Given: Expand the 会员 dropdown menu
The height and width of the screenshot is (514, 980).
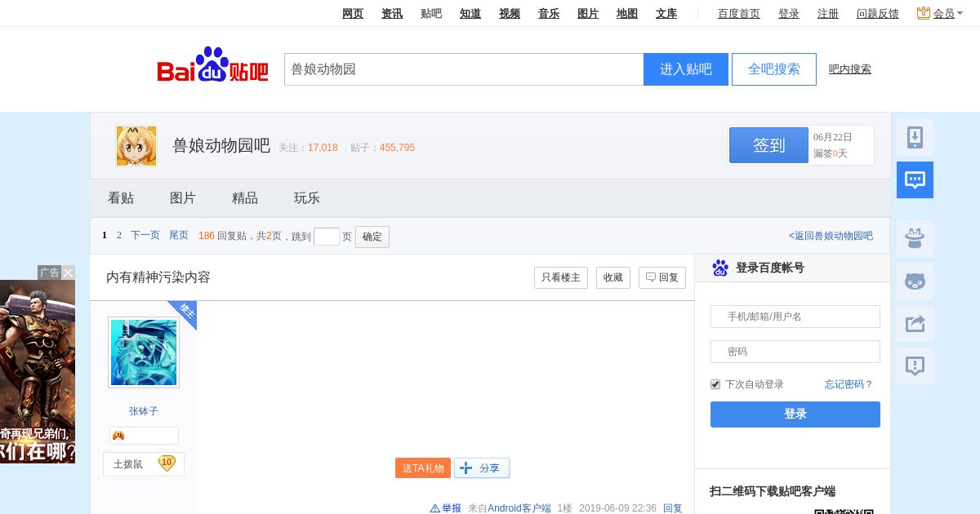Looking at the screenshot, I should tap(960, 14).
